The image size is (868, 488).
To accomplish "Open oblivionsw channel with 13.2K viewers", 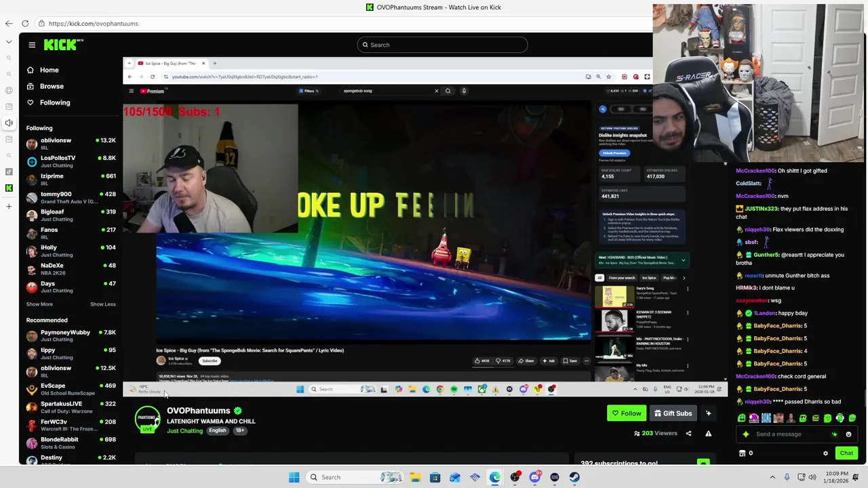I will (71, 144).
